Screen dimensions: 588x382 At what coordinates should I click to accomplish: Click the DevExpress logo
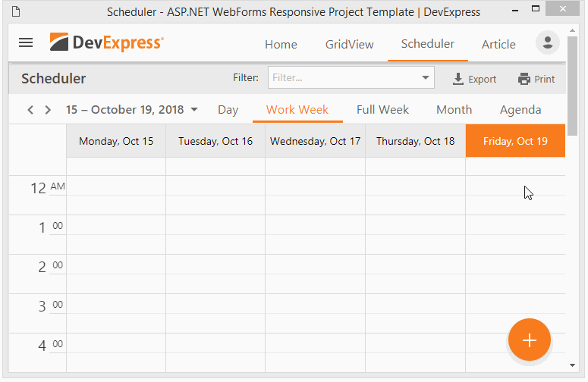coord(106,43)
